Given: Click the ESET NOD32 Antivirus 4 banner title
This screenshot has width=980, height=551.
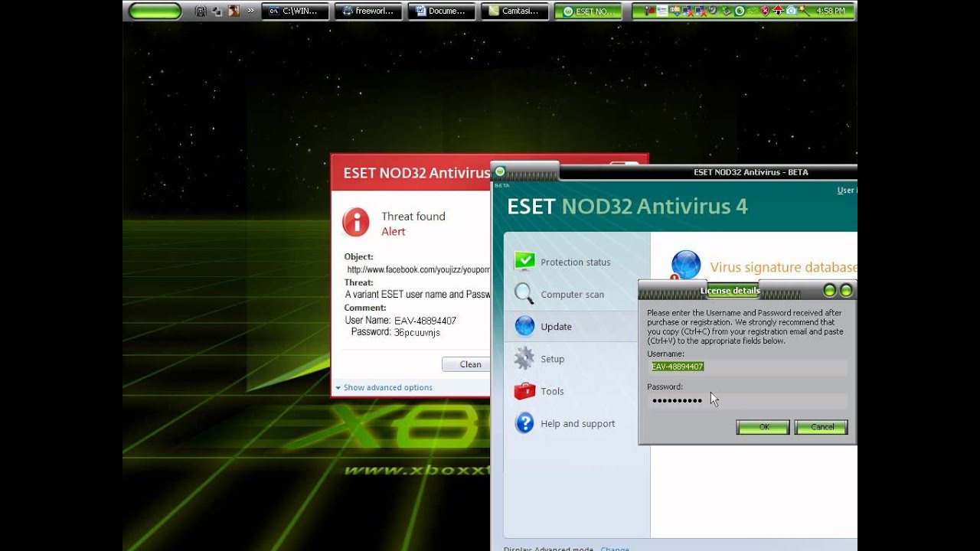Looking at the screenshot, I should (627, 206).
